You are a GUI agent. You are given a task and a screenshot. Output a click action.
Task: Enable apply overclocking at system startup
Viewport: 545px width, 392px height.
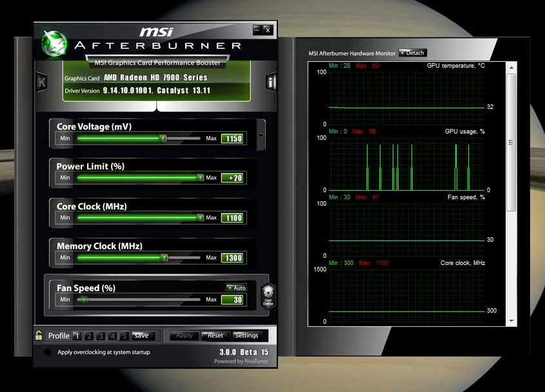click(x=48, y=352)
